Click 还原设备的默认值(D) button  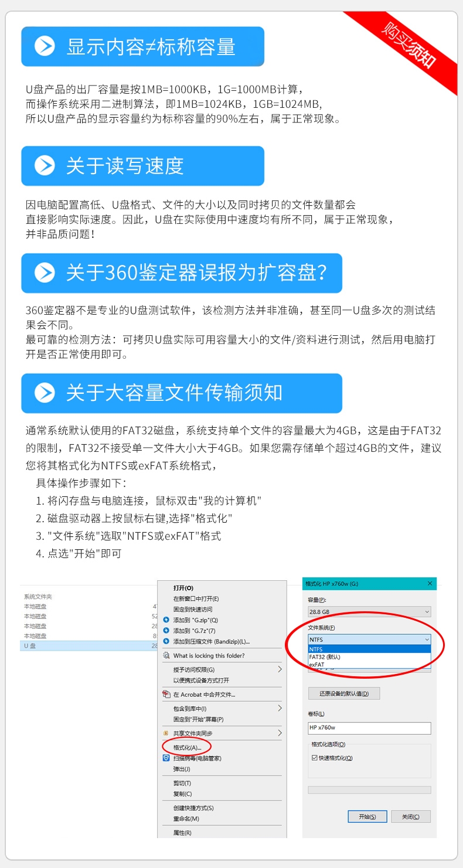tap(344, 693)
